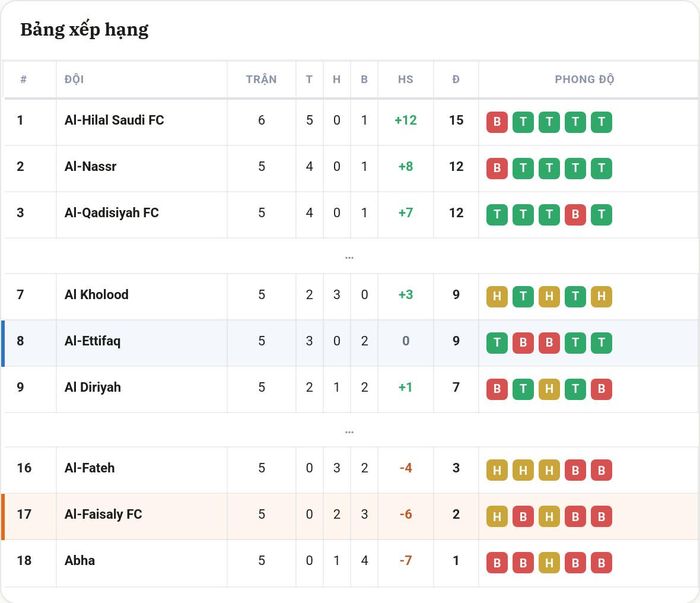The image size is (700, 603).
Task: Click the PHONG ĐỘ column header
Action: [x=584, y=79]
